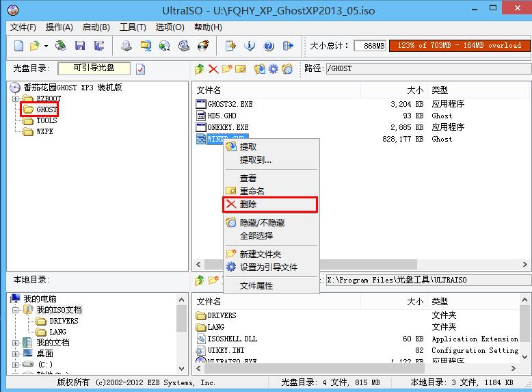Click the Save disk icon in toolbar
This screenshot has width=532, height=392.
80,46
